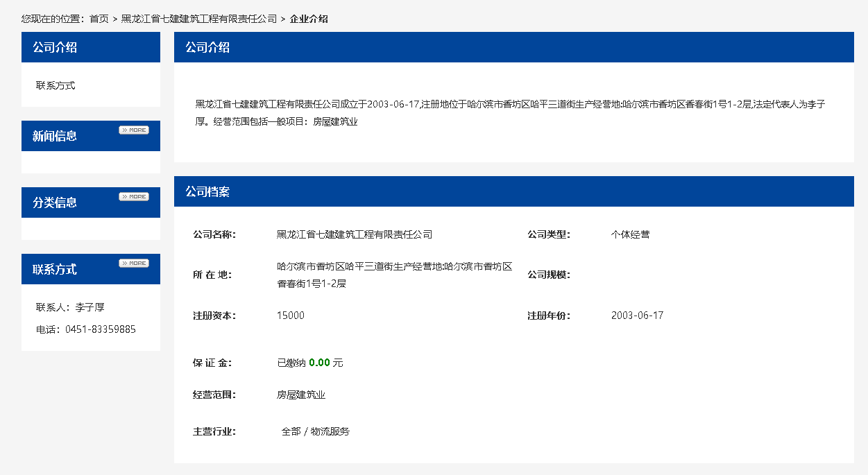Click company name value in 公司档案
The width and height of the screenshot is (868, 475).
click(x=355, y=234)
